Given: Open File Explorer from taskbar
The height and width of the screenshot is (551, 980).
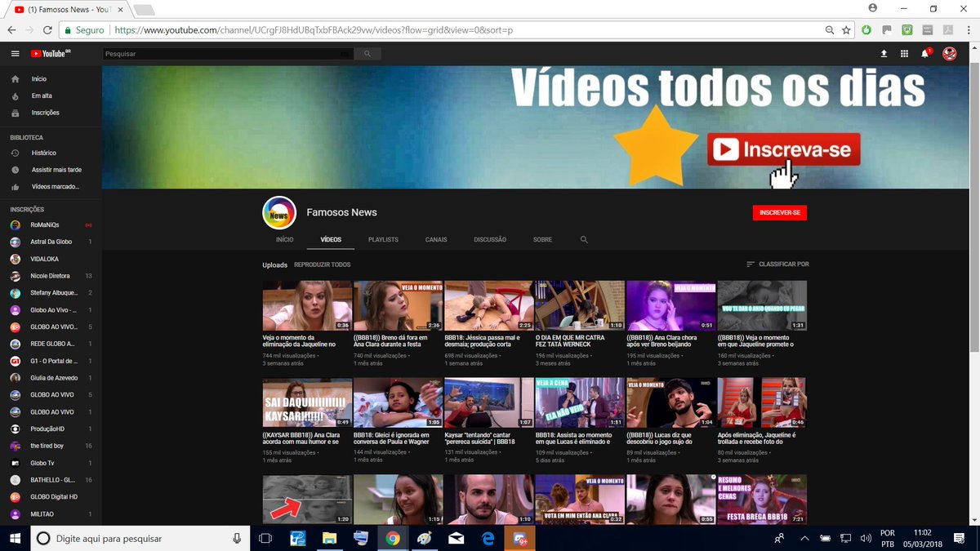Looking at the screenshot, I should pyautogui.click(x=329, y=538).
